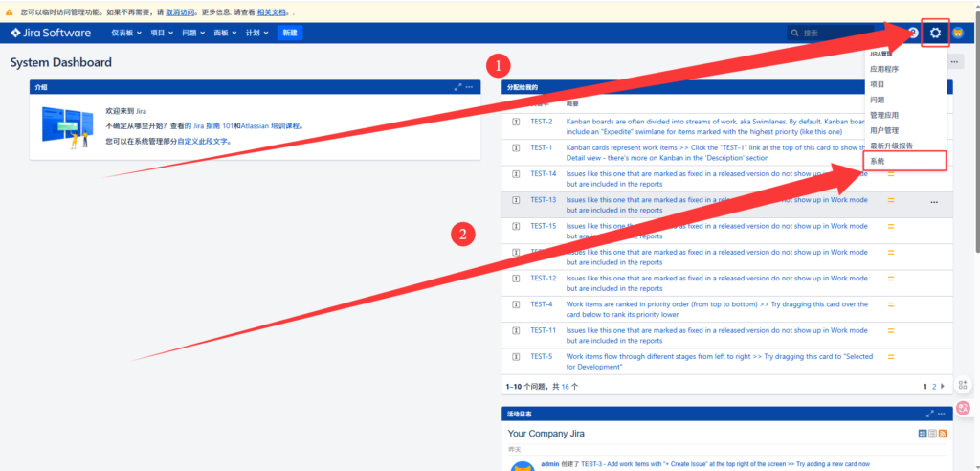Viewport: 980px width, 471px height.
Task: Maximize the 介绍 gadget
Action: 458,87
